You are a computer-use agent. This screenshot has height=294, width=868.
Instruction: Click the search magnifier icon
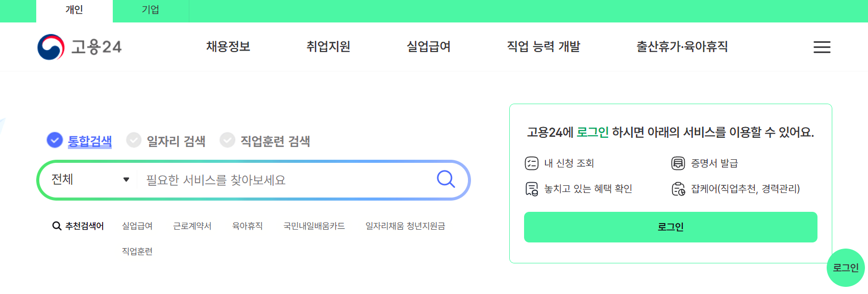click(446, 180)
